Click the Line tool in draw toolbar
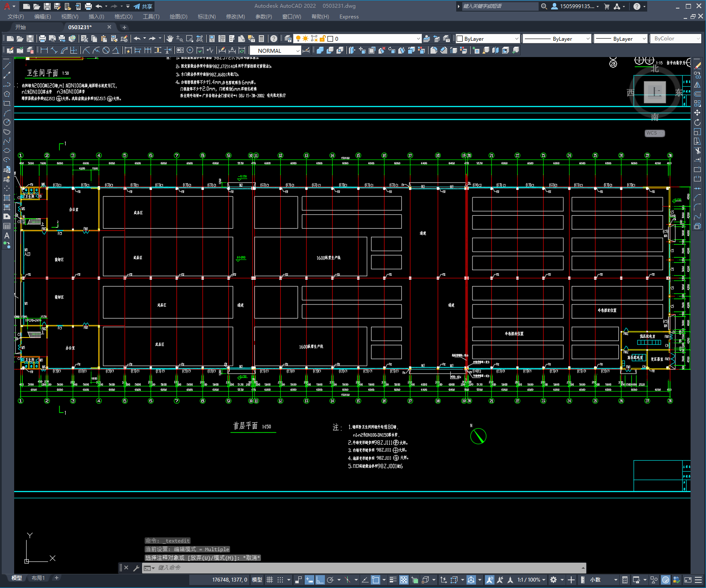Viewport: 706px width, 588px height. pyautogui.click(x=7, y=66)
